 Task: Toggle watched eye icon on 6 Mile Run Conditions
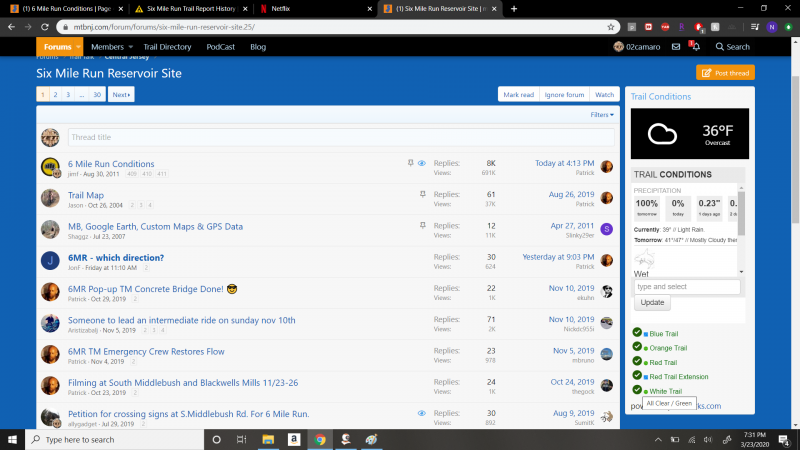point(422,162)
